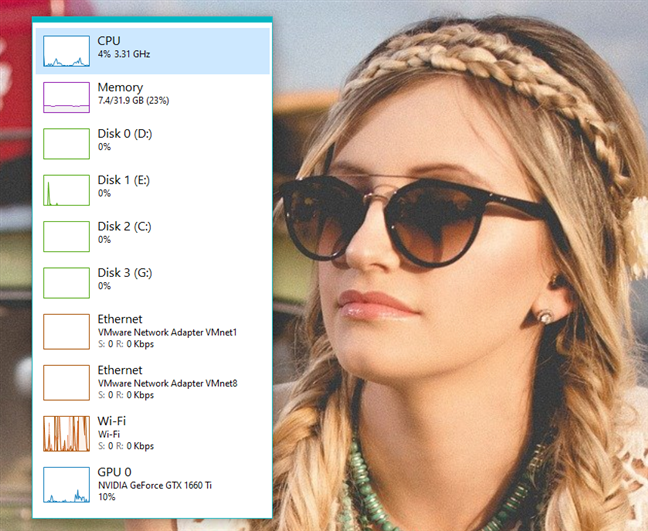Click the Memory label
Image resolution: width=648 pixels, height=531 pixels.
120,87
